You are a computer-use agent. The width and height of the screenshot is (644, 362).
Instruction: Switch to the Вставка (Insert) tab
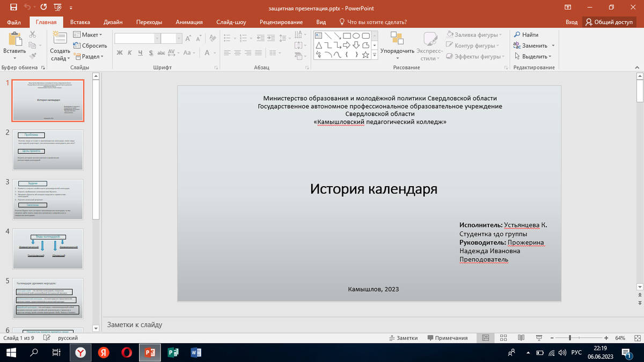point(80,22)
